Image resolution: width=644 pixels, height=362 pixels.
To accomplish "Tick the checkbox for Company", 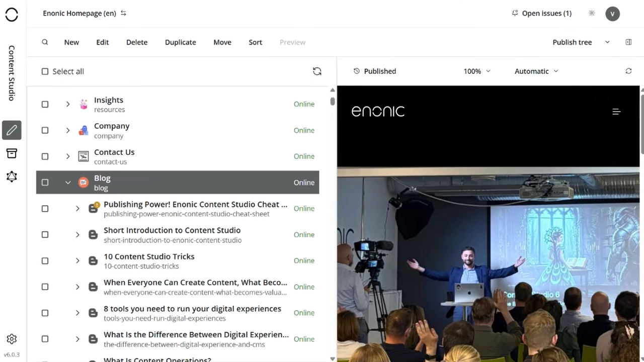I will click(x=45, y=130).
